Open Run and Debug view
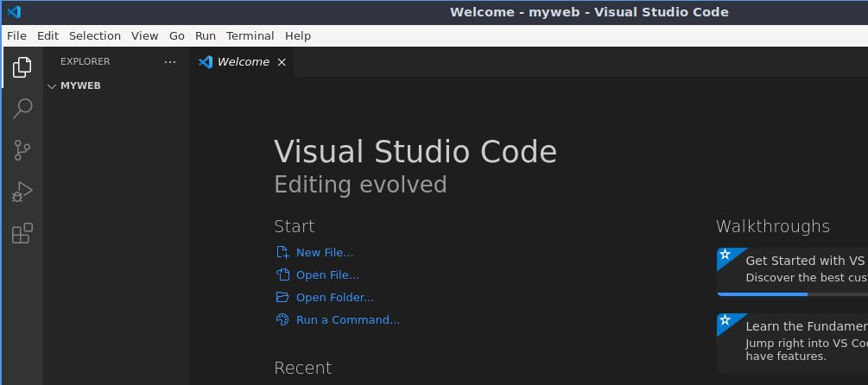Viewport: 868px width, 385px height. pyautogui.click(x=22, y=192)
